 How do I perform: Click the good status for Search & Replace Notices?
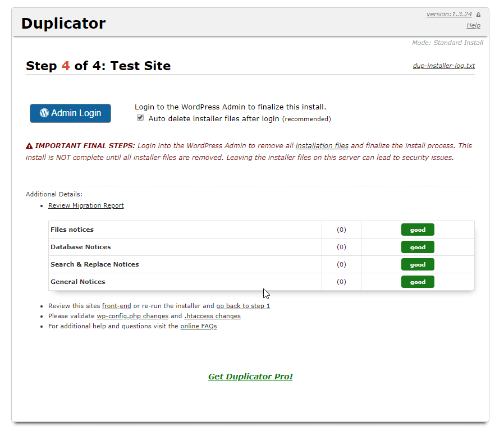coord(418,264)
